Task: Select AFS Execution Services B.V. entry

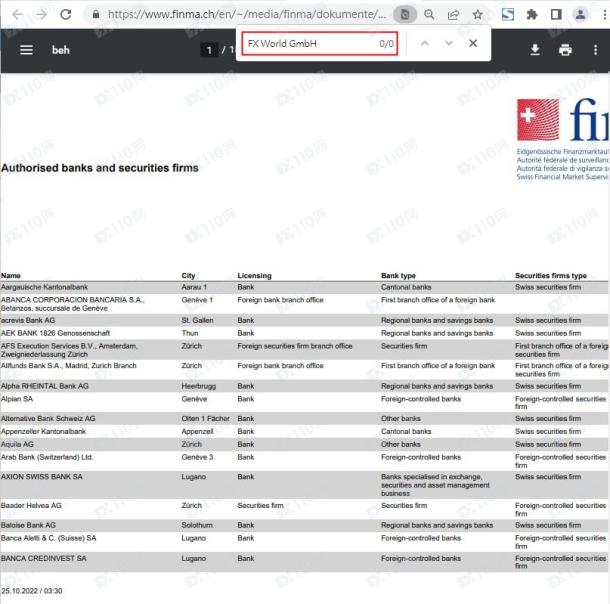Action: click(69, 350)
